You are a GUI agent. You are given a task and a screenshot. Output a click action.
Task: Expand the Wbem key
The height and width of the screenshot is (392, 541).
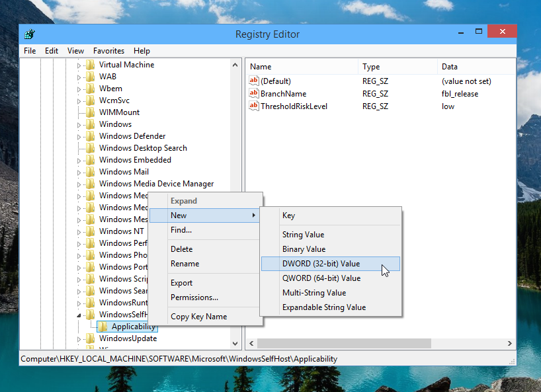(x=79, y=89)
